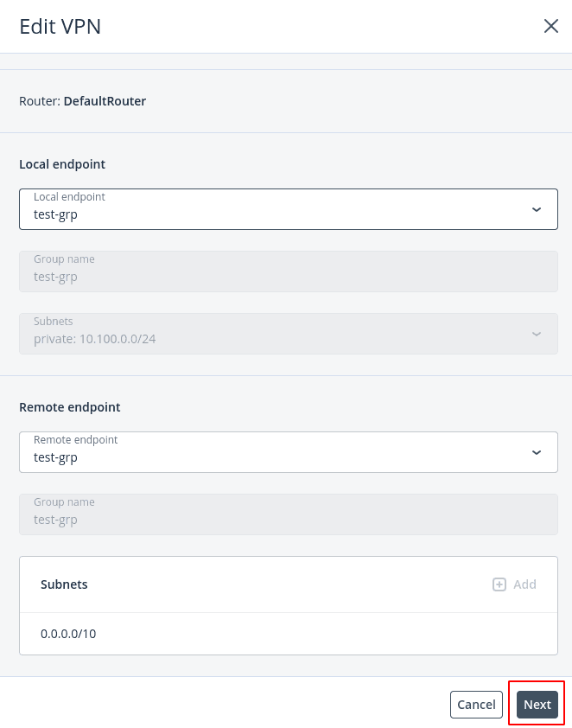Close the Edit VPN dialog
The height and width of the screenshot is (728, 572).
pyautogui.click(x=550, y=26)
